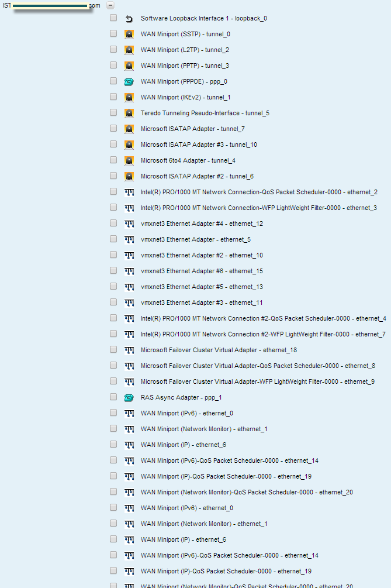This screenshot has width=391, height=588.
Task: Click the ethernet icon for ethernet_7
Action: pyautogui.click(x=129, y=334)
